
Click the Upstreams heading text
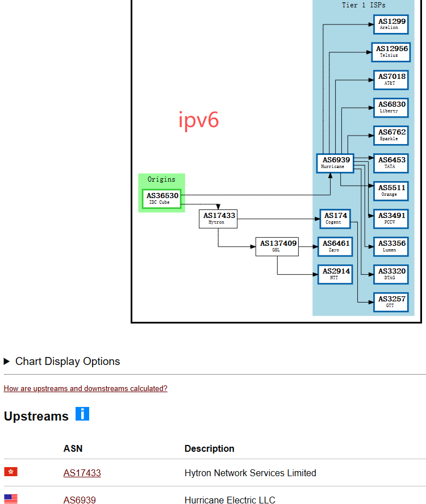coord(36,416)
